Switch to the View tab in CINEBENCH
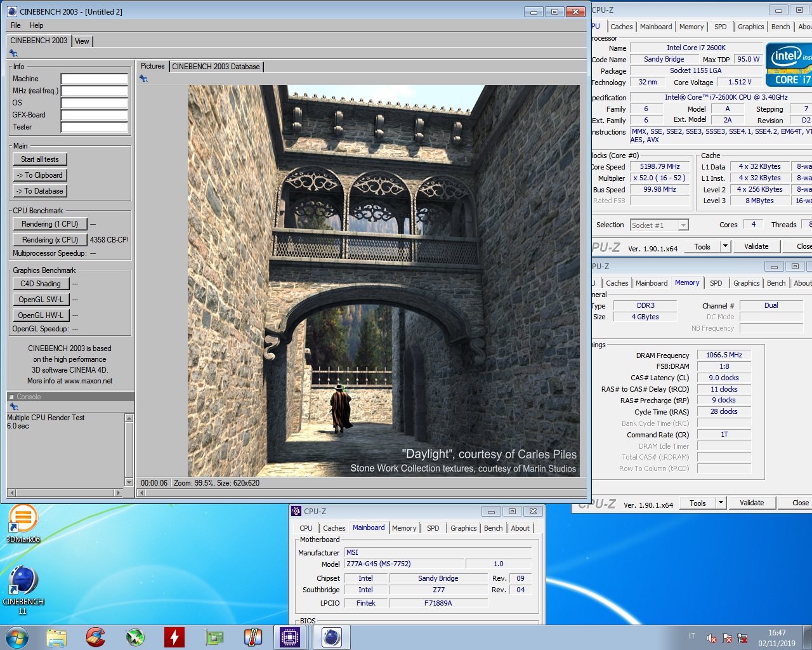 pyautogui.click(x=82, y=41)
